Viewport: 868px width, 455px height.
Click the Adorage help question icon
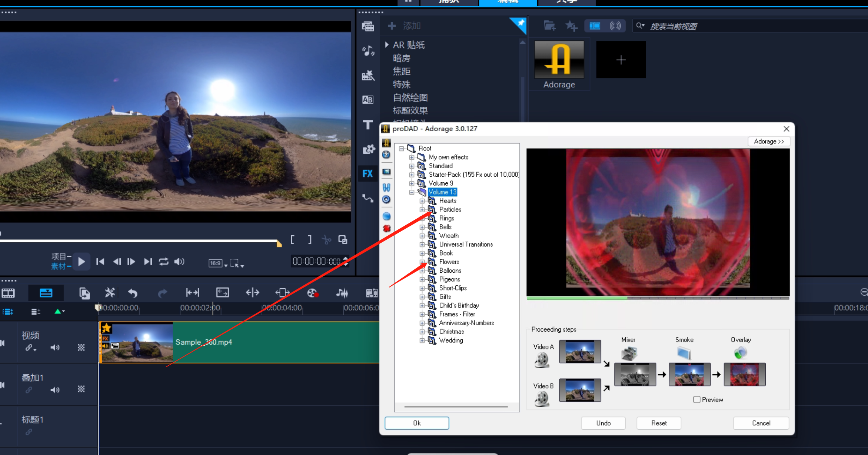pos(386,155)
